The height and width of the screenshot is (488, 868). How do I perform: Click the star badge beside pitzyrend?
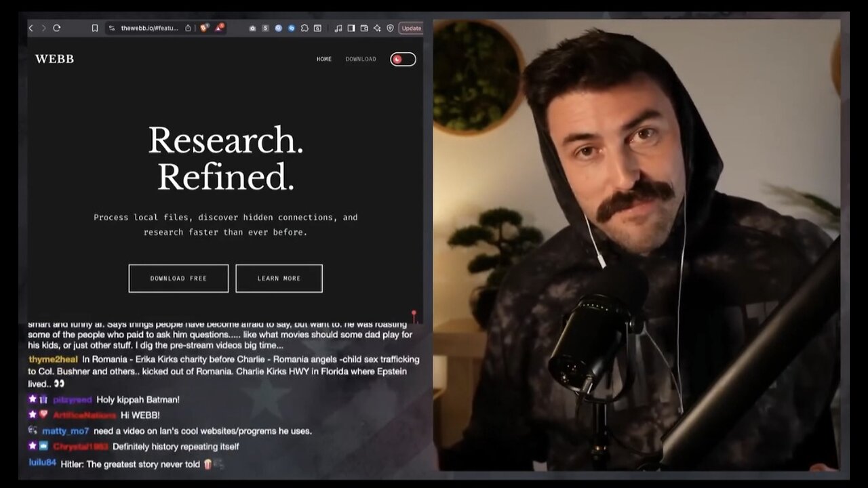pos(32,399)
